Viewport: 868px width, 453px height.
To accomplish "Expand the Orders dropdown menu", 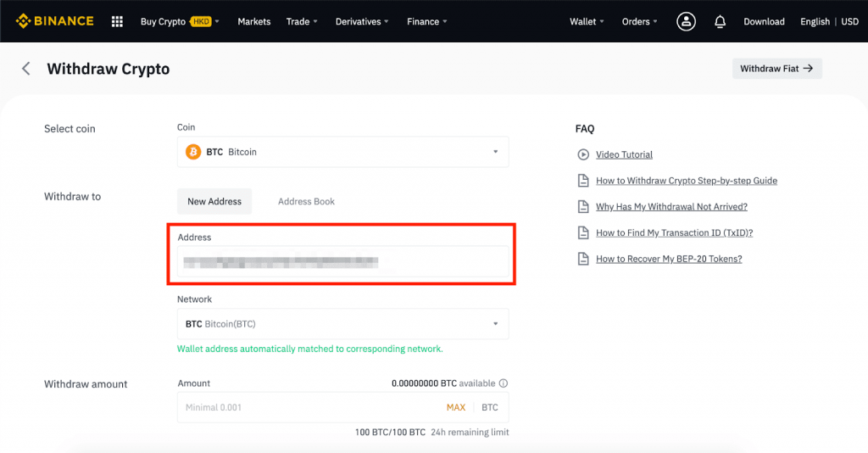I will pos(639,21).
